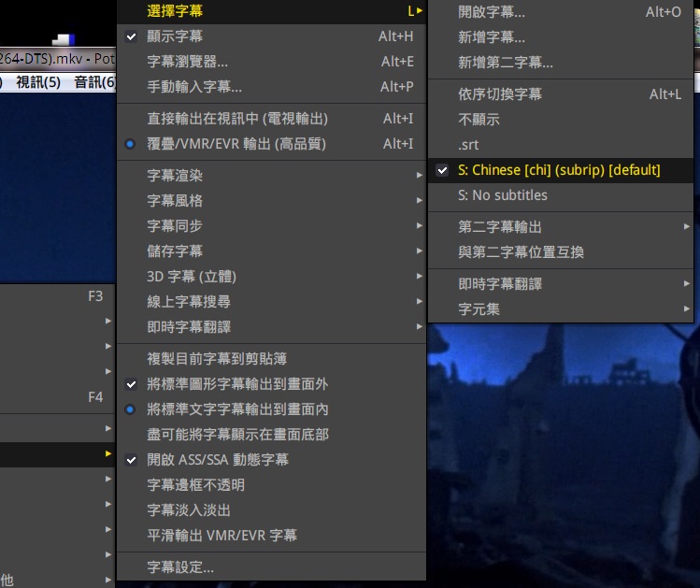Click the F3 shortcut menu row

(x=58, y=296)
